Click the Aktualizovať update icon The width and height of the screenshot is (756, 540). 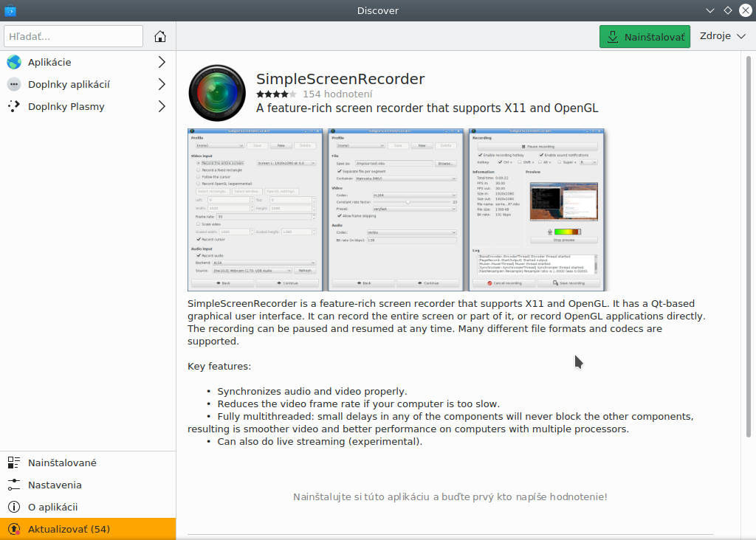14,529
